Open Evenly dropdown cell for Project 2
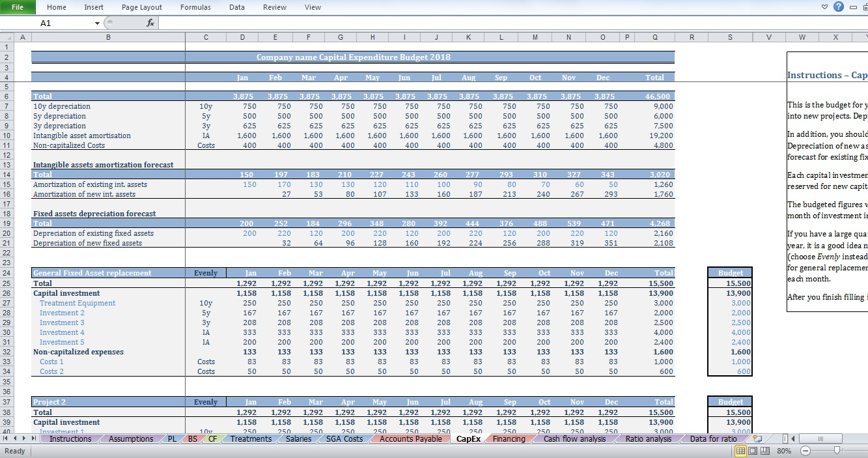This screenshot has width=868, height=458. 206,402
